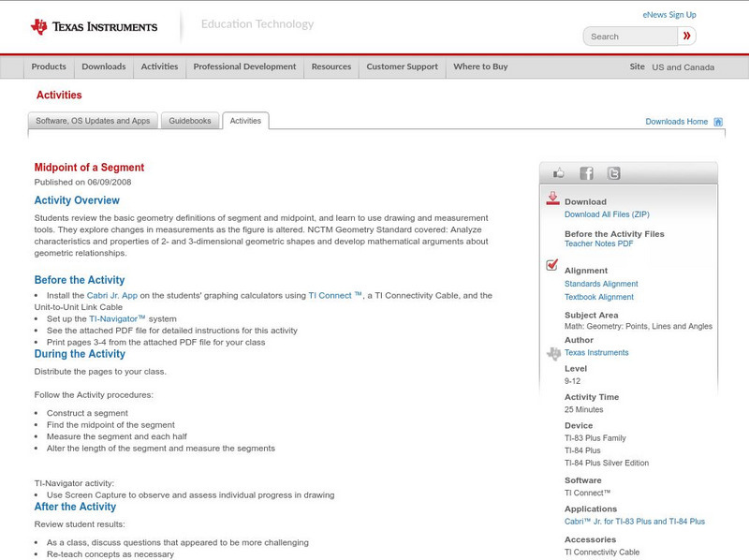Click the thumbs-up like icon
Screen dimensions: 749x560
(x=558, y=173)
